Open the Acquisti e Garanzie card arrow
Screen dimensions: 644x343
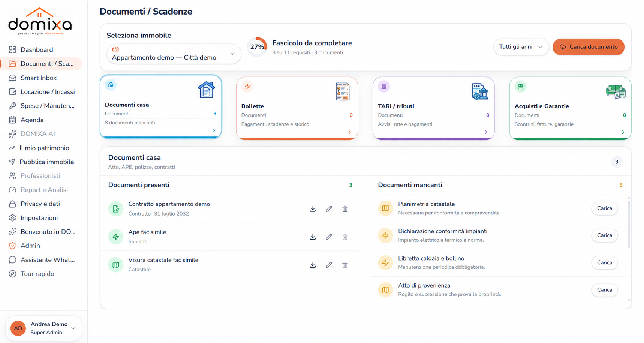pyautogui.click(x=623, y=132)
